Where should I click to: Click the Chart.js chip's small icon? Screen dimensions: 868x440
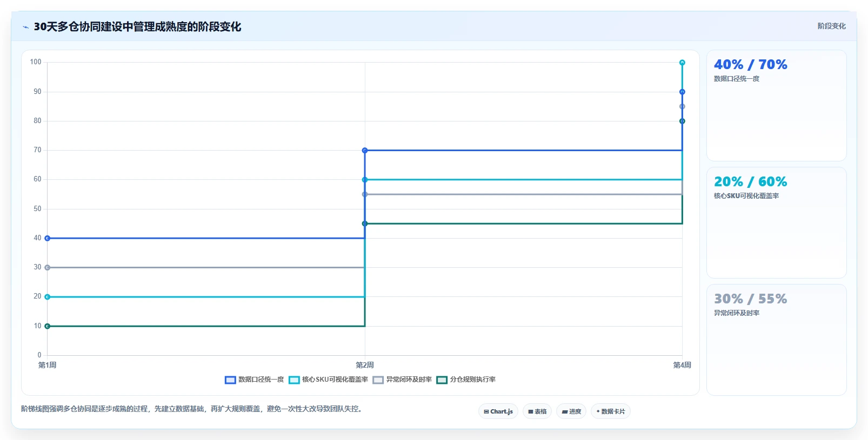point(486,411)
